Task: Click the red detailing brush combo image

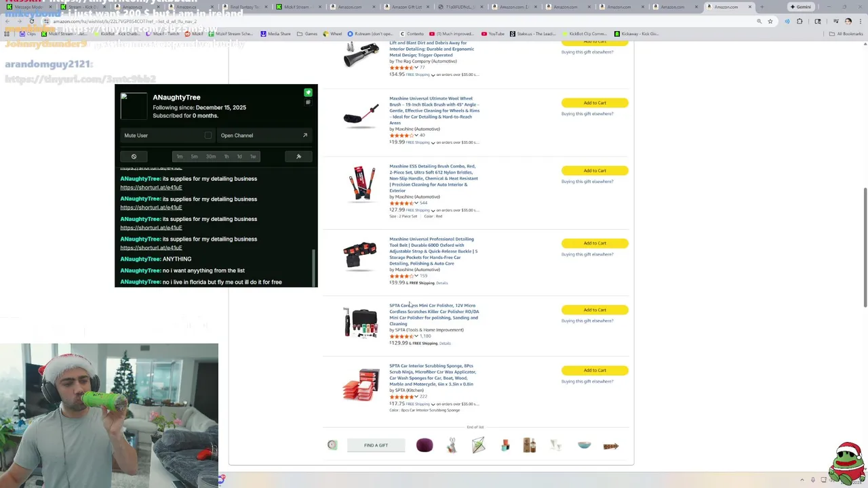Action: pos(361,183)
